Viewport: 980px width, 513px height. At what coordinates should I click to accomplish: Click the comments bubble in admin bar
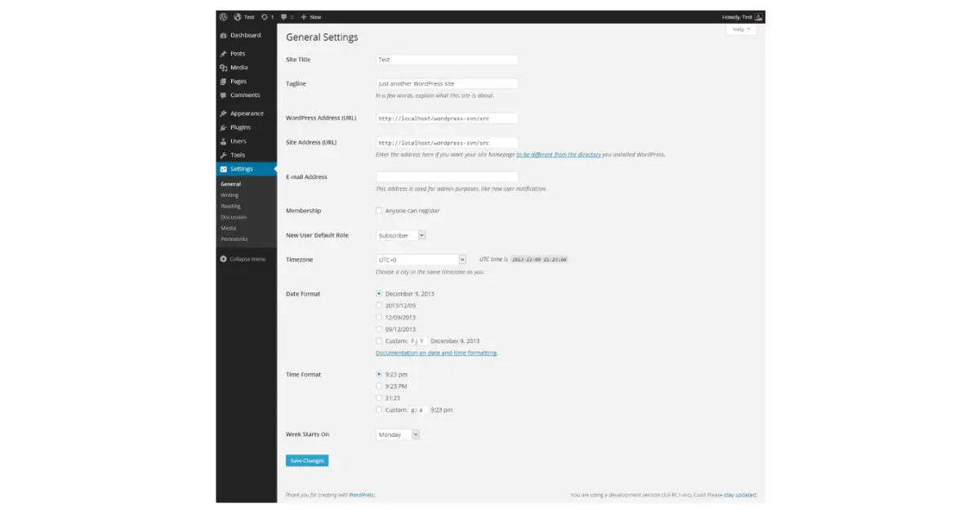(283, 16)
